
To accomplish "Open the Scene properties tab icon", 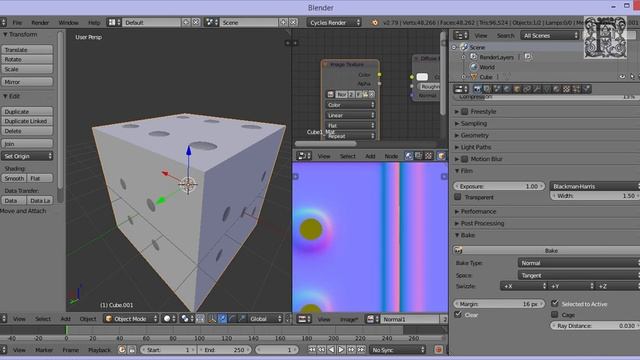I will [x=497, y=89].
